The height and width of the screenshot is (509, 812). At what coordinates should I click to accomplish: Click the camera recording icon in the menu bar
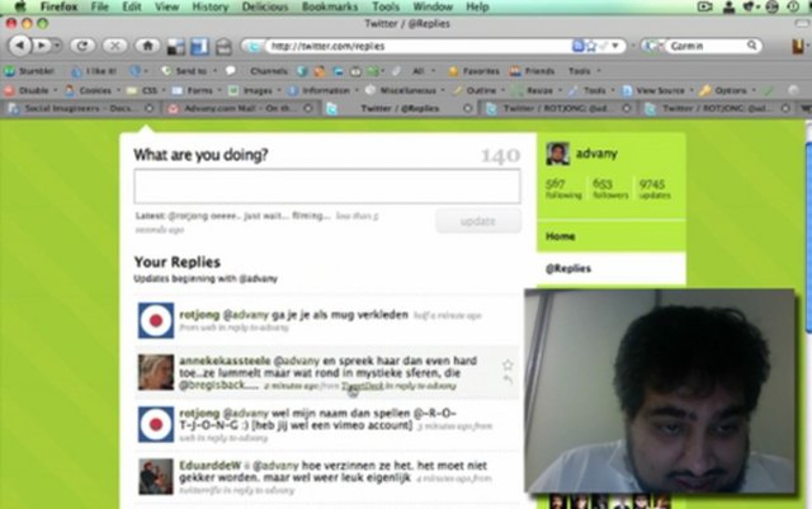point(705,7)
